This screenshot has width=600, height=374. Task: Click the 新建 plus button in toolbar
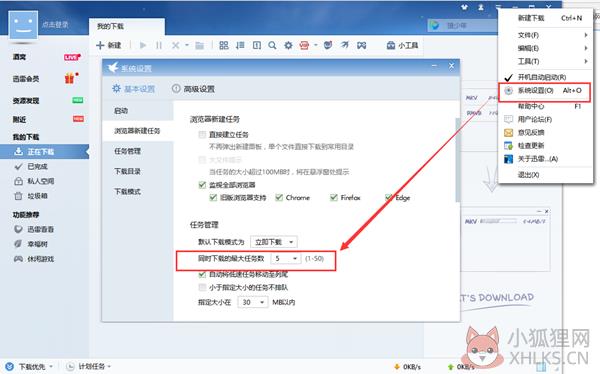pos(109,45)
